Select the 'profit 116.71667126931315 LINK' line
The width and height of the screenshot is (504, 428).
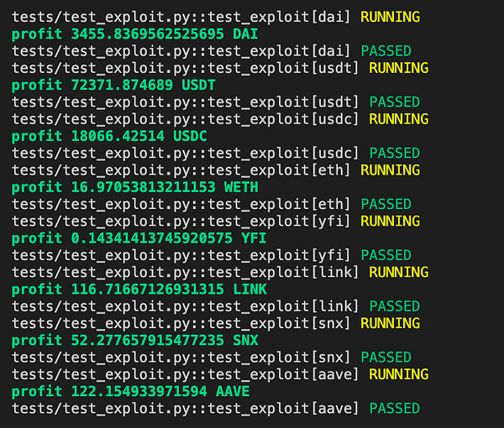[139, 290]
